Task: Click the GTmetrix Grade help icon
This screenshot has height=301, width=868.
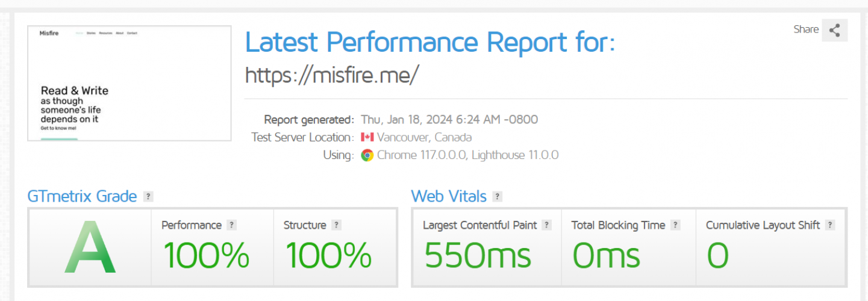Action: tap(148, 196)
